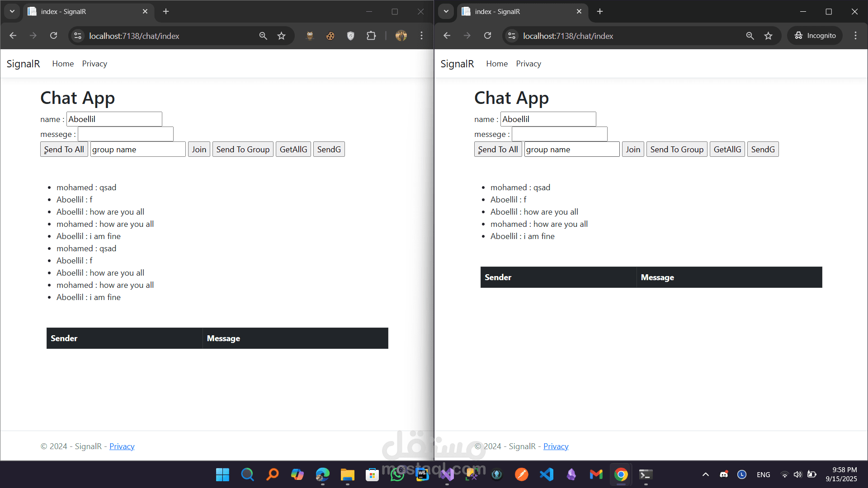Screen dimensions: 868x488
Task: Reload the page in the right browser window
Action: [x=487, y=36]
